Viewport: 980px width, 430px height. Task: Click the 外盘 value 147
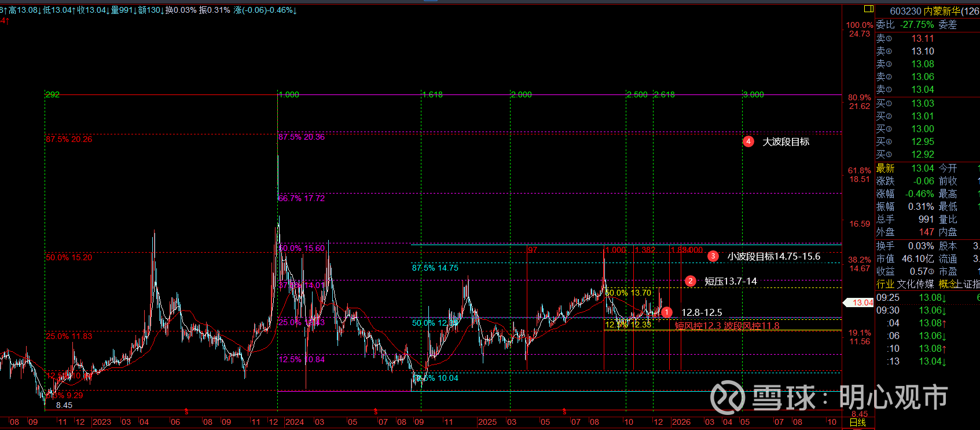click(926, 232)
